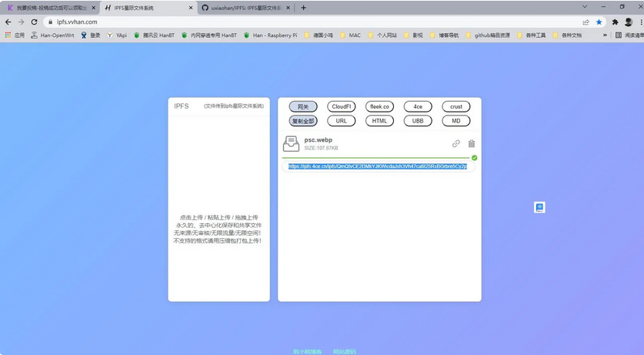Delete psc.webp with the trash icon
644x355 pixels.
tap(472, 144)
